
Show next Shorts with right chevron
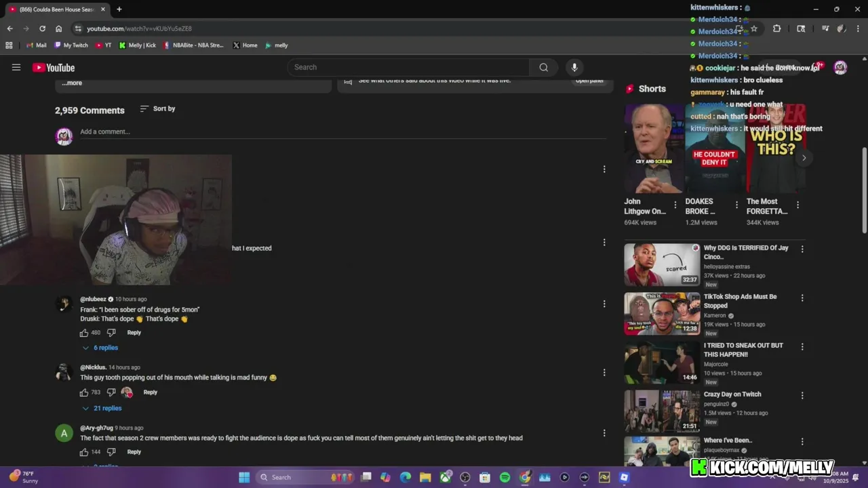pyautogui.click(x=804, y=158)
